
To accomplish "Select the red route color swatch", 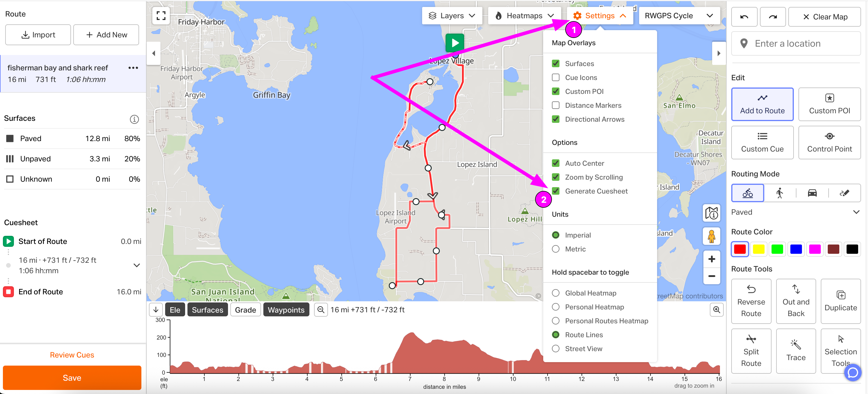I will tap(740, 249).
